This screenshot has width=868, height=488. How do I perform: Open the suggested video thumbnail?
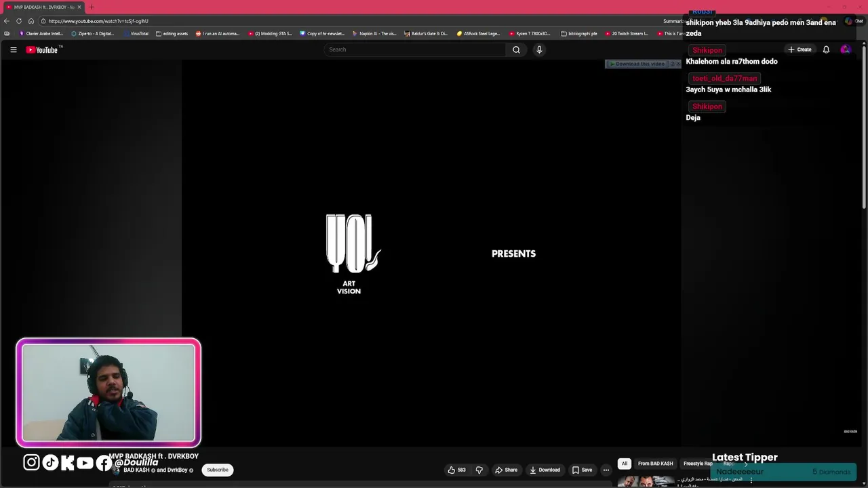646,482
